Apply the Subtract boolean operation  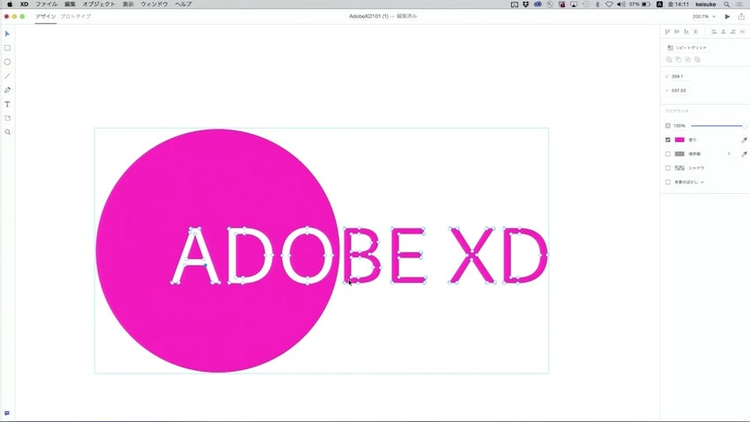[x=678, y=60]
